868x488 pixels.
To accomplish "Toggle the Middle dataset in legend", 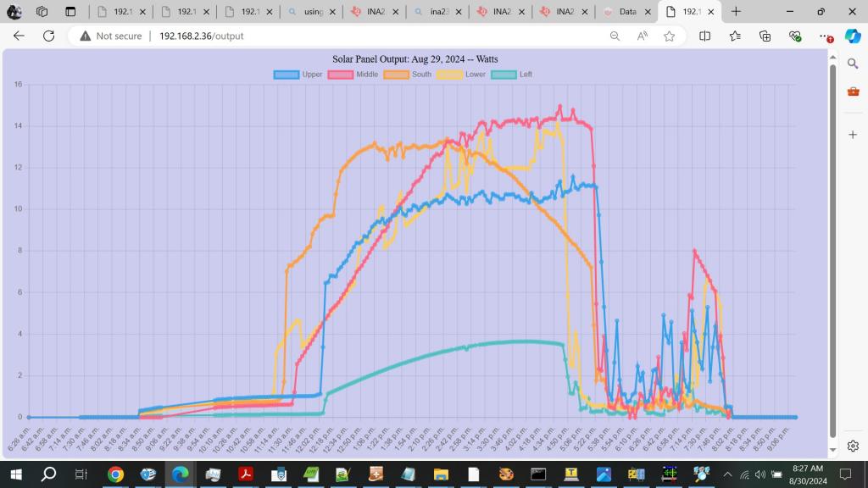I will tap(341, 75).
